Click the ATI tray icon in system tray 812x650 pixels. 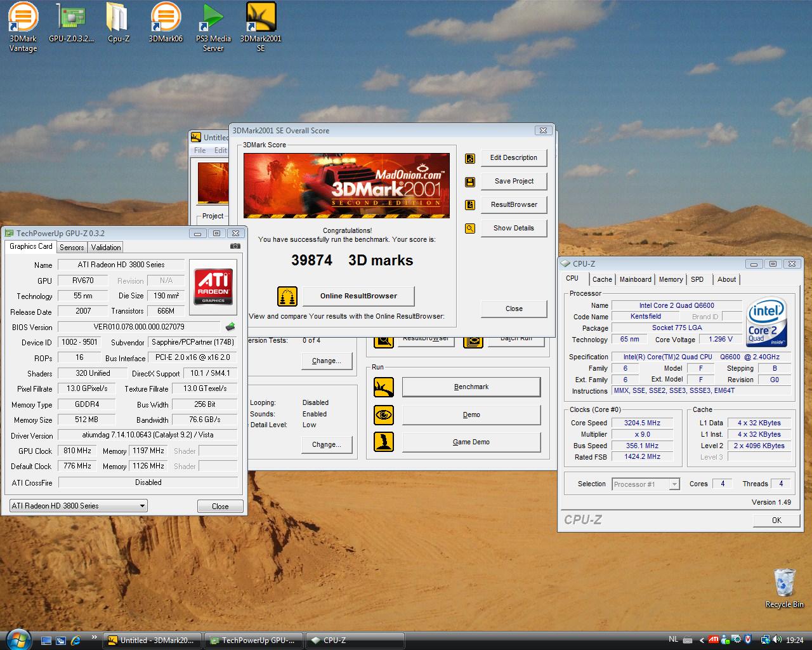coord(713,640)
